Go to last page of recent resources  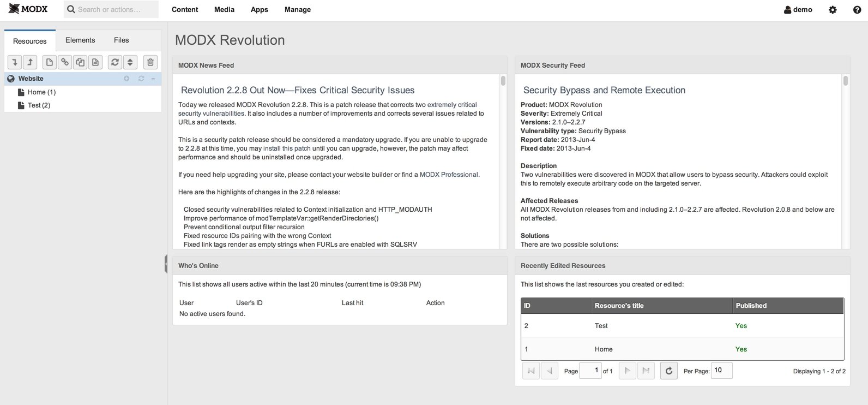[646, 371]
